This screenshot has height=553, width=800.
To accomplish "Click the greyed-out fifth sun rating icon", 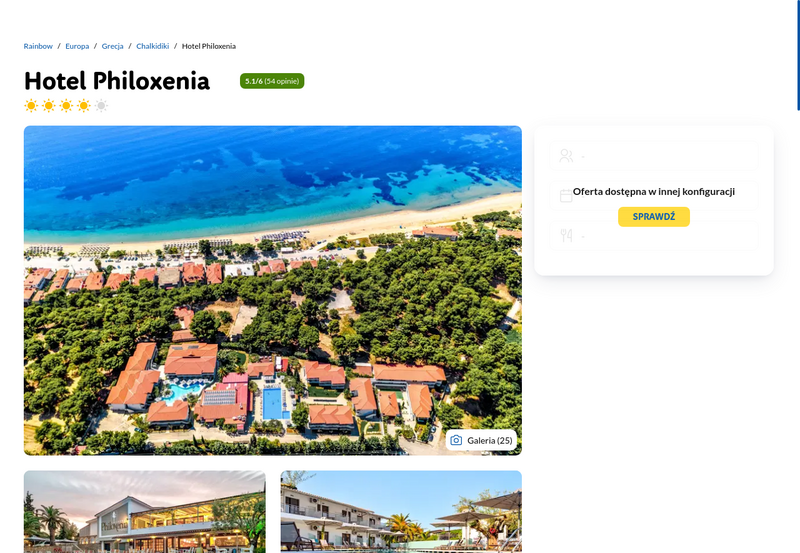I will tap(102, 106).
